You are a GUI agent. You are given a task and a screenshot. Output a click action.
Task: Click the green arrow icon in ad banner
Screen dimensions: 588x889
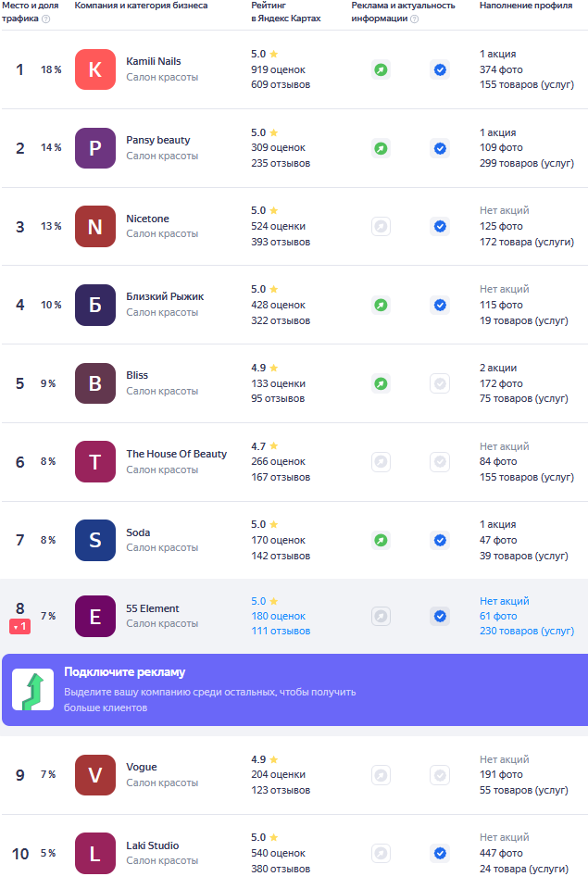click(33, 689)
